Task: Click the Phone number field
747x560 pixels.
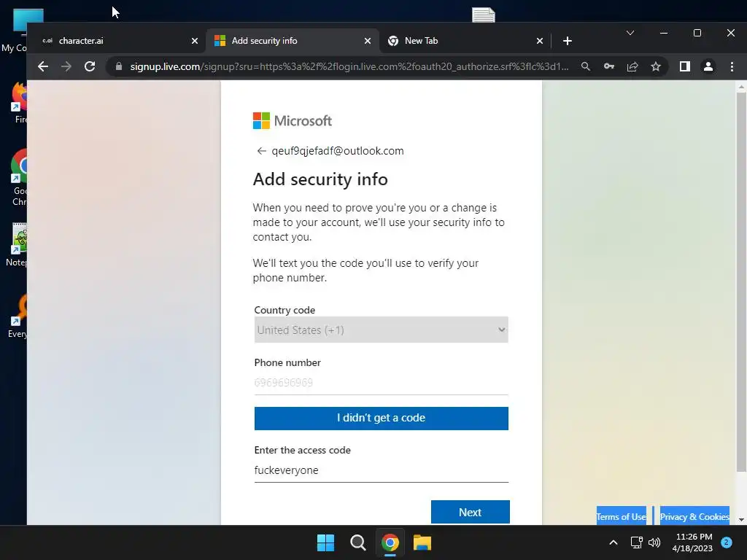Action: coord(381,382)
